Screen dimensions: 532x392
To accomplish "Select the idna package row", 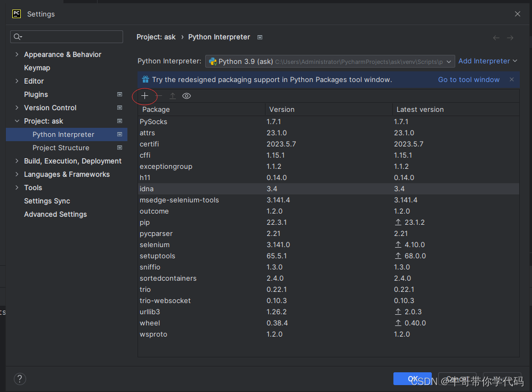I will [328, 189].
